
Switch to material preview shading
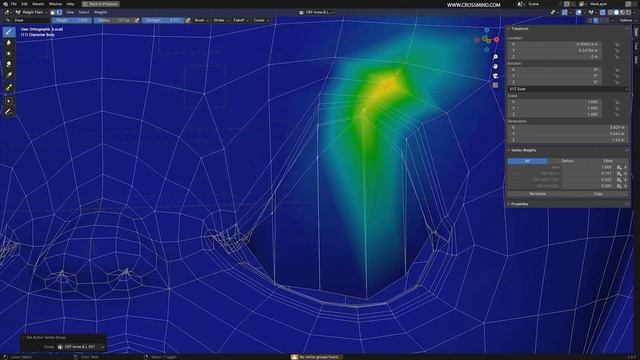click(622, 12)
